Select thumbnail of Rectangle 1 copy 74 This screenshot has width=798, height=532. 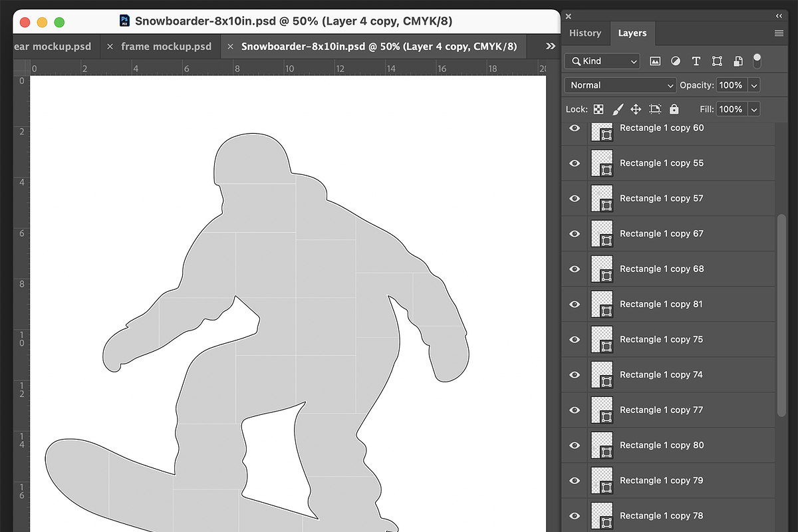602,374
